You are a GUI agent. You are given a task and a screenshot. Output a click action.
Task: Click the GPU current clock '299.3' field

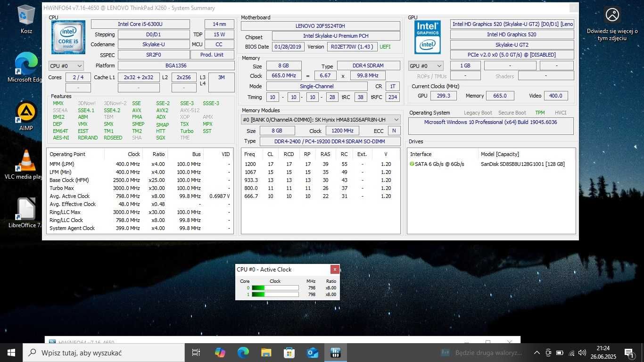[x=444, y=96]
